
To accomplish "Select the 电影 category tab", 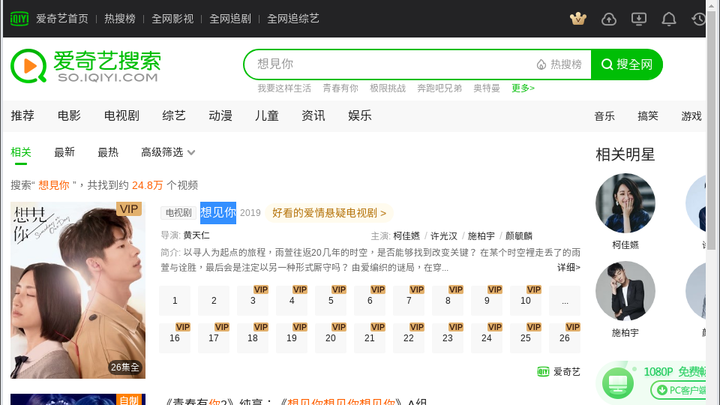I will 69,116.
